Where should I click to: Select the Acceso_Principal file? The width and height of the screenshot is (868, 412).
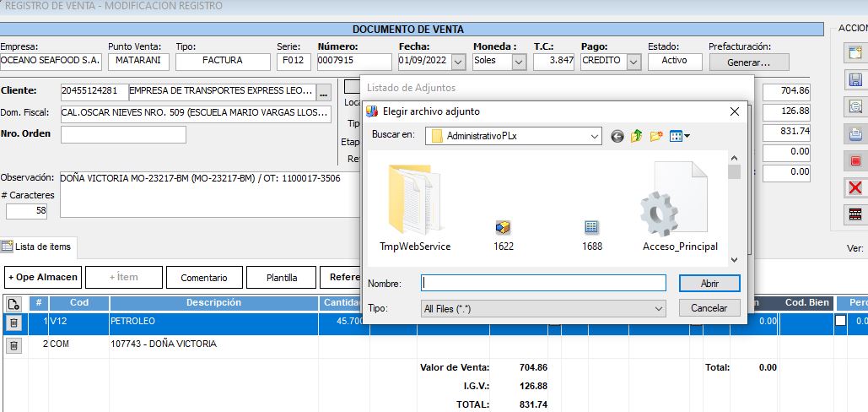680,207
